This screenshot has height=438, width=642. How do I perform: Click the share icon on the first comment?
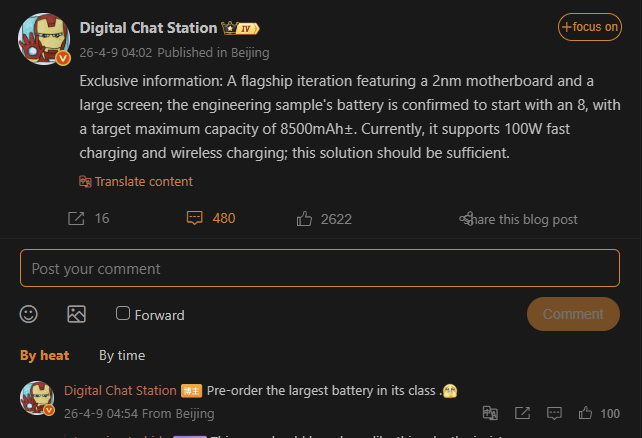coord(522,413)
